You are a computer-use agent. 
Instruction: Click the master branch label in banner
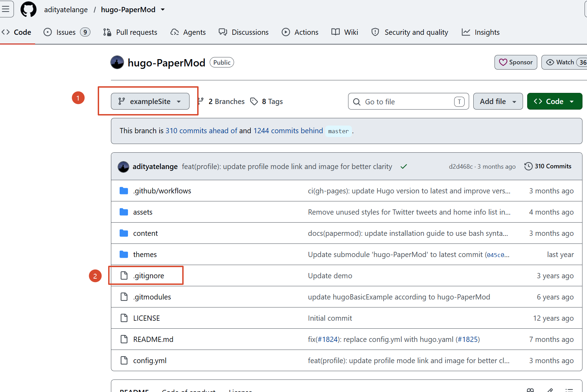click(x=338, y=131)
